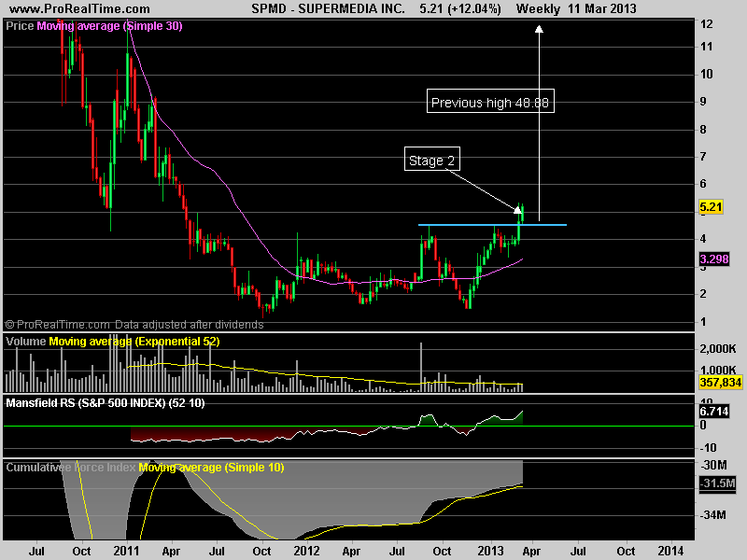Select the Moving average (Exponential 52) legend
The image size is (747, 560).
click(134, 341)
